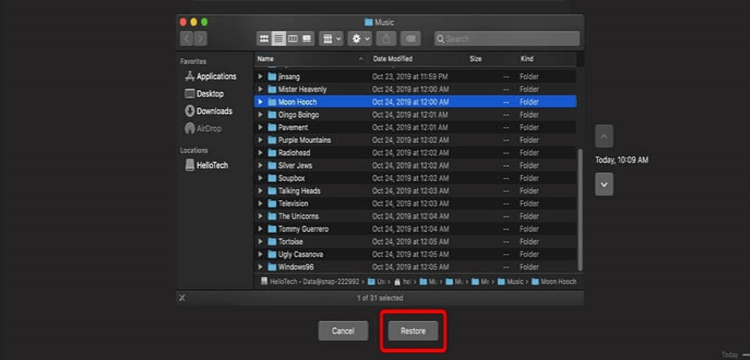Click Moon Hooch in the path bar
The height and width of the screenshot is (360, 750).
click(554, 282)
